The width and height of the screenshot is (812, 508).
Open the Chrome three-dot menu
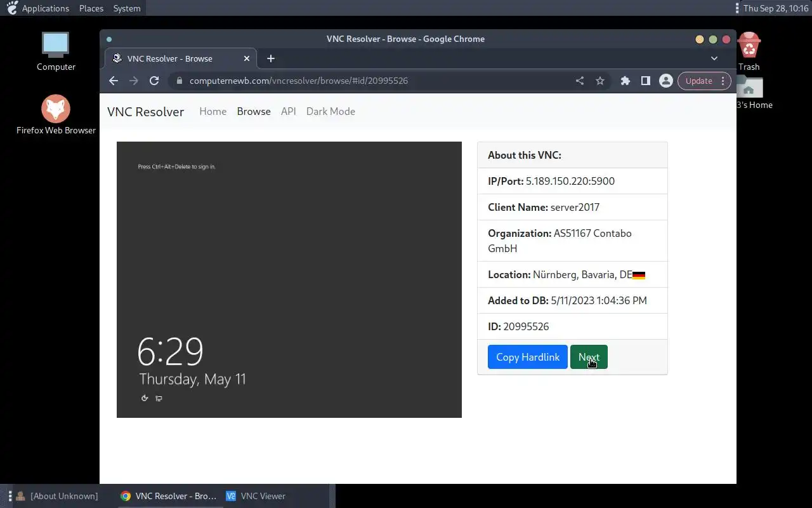[723, 81]
